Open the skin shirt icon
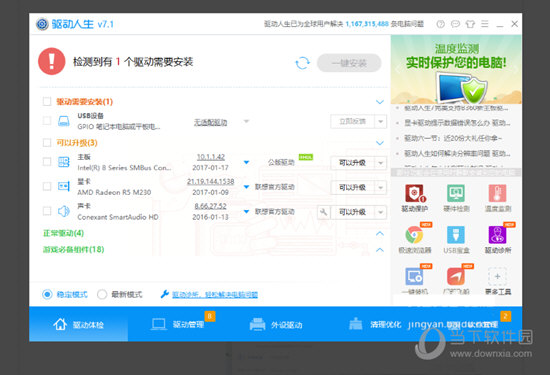This screenshot has height=375, width=550. pos(470,24)
